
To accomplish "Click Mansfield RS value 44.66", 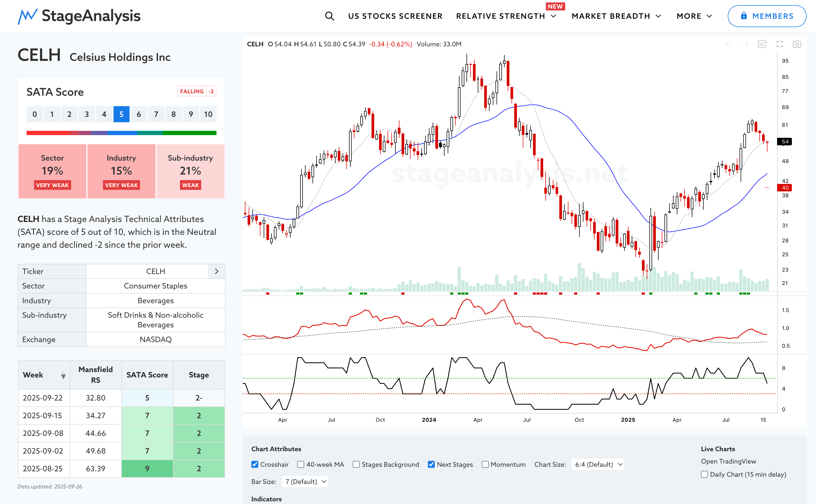I will tap(96, 433).
